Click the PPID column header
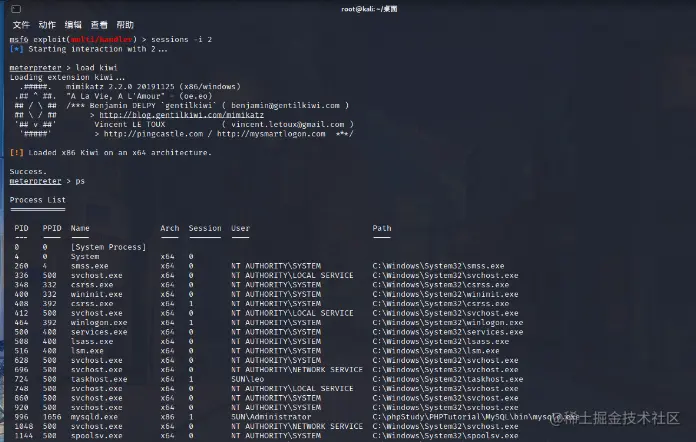696x442 pixels. coord(52,228)
